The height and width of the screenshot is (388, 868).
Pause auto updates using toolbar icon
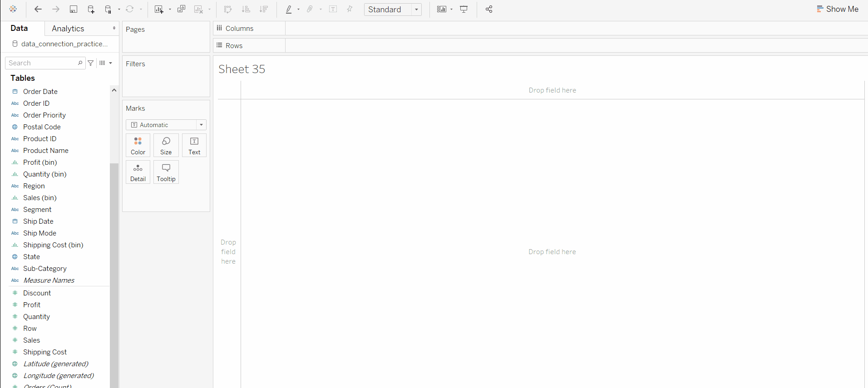tap(108, 9)
